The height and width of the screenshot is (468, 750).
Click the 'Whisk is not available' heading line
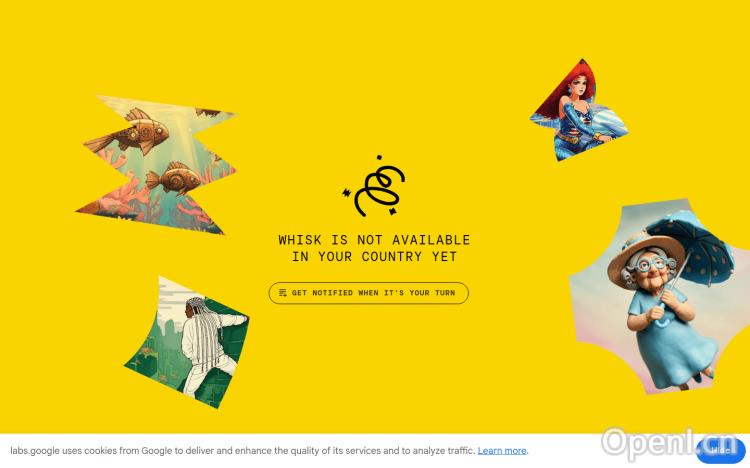pos(375,240)
